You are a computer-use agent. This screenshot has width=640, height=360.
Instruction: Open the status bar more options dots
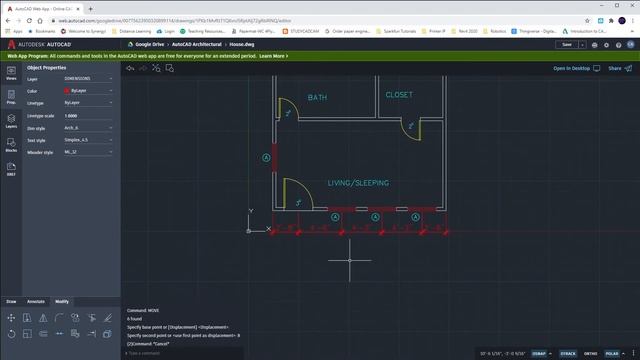point(633,353)
